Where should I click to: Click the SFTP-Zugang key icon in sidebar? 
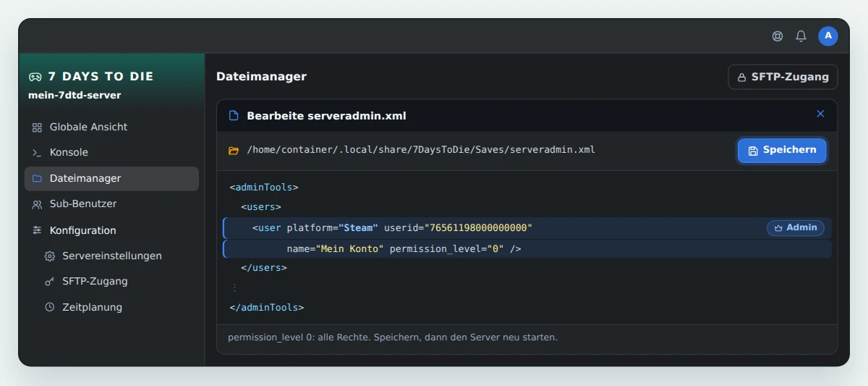click(x=50, y=282)
